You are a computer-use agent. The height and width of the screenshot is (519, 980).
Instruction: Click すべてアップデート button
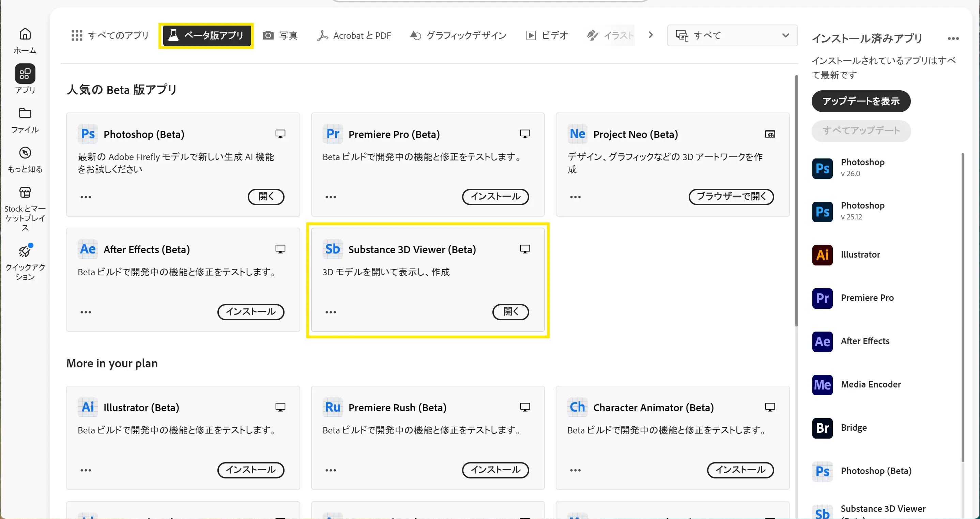coord(861,131)
